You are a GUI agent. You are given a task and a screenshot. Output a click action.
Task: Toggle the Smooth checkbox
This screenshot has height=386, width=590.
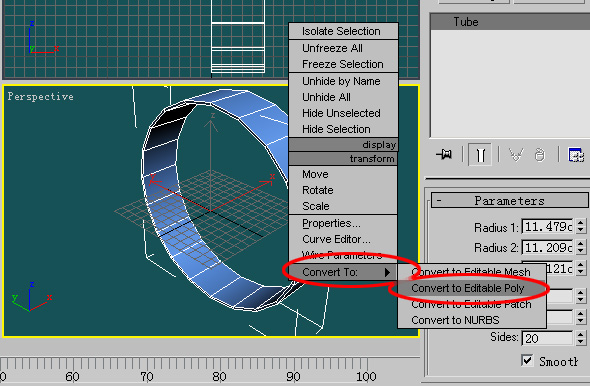[x=527, y=360]
